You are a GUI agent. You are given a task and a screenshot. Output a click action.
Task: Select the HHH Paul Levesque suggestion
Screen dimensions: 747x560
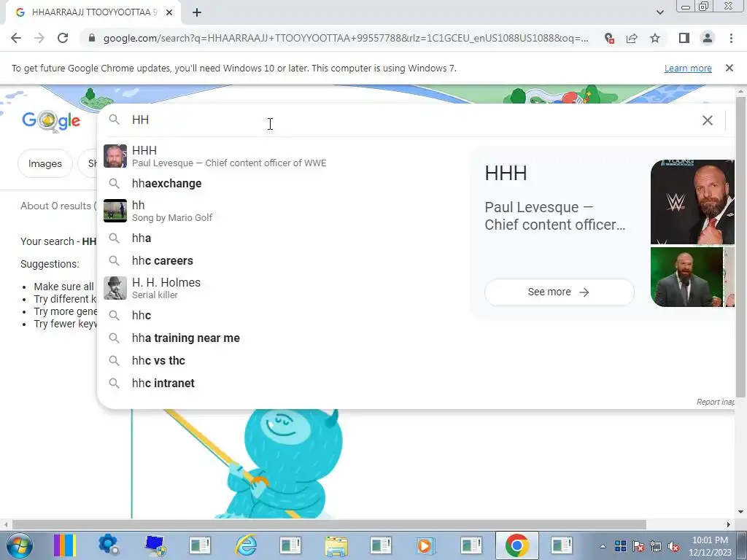click(x=281, y=156)
